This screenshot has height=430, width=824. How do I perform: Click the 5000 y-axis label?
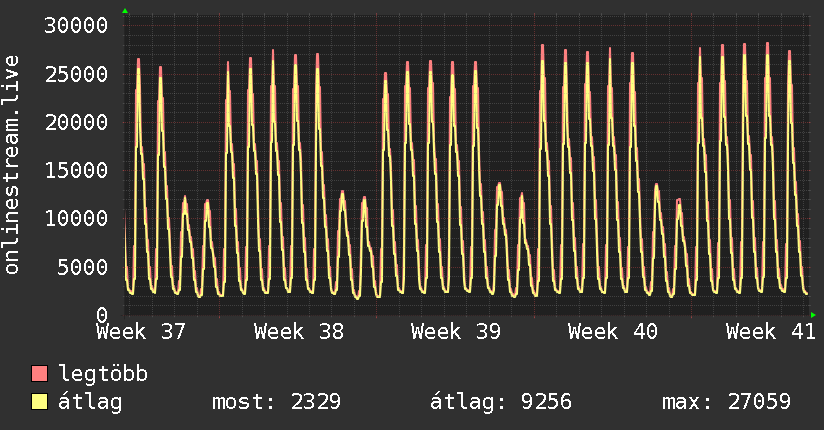point(83,267)
